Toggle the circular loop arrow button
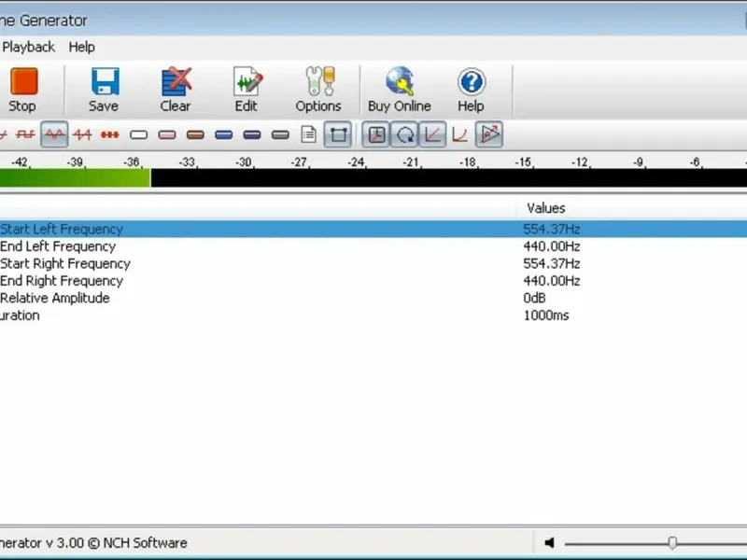Viewport: 747px width, 560px height. pyautogui.click(x=404, y=134)
